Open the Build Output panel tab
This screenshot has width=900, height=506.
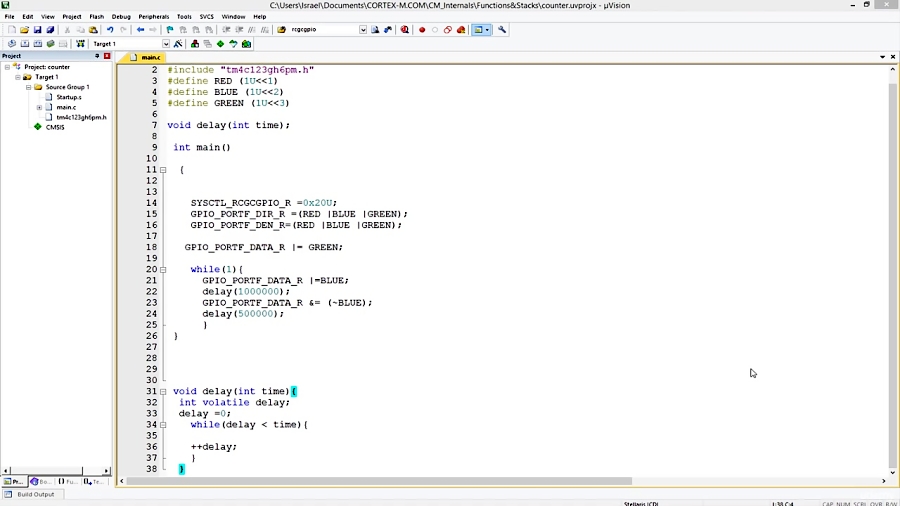click(x=35, y=494)
